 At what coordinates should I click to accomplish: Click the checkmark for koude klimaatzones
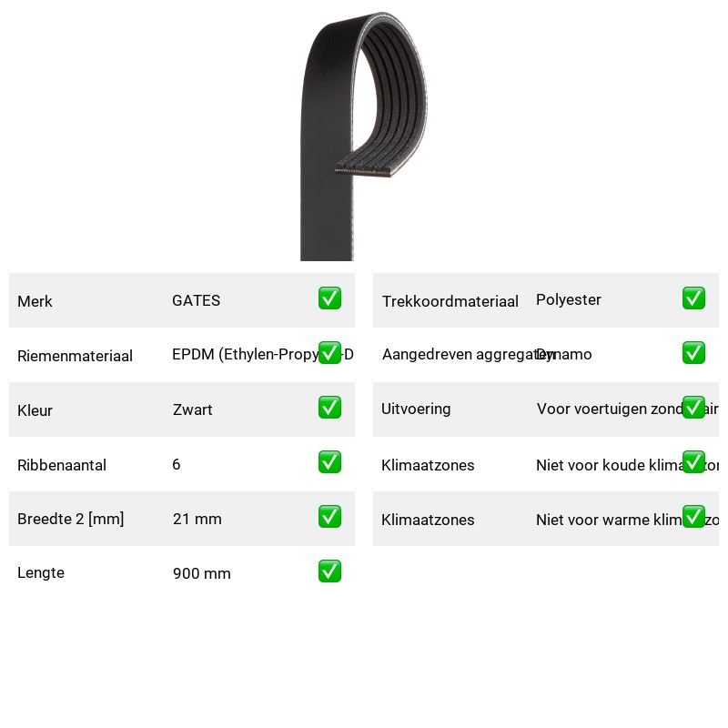click(x=693, y=462)
